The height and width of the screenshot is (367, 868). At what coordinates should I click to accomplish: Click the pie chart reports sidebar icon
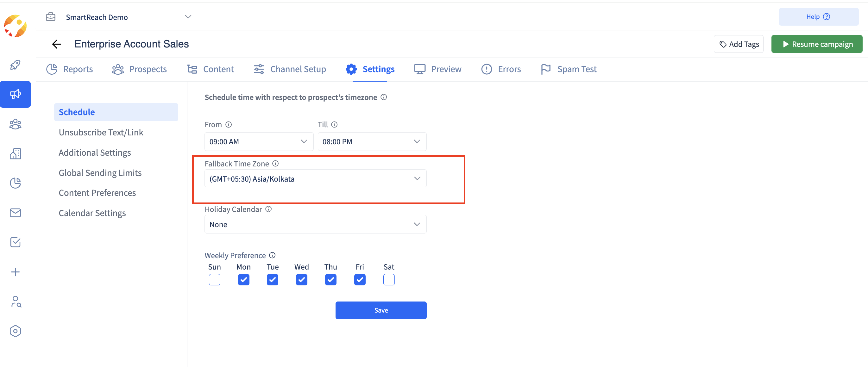coord(15,183)
